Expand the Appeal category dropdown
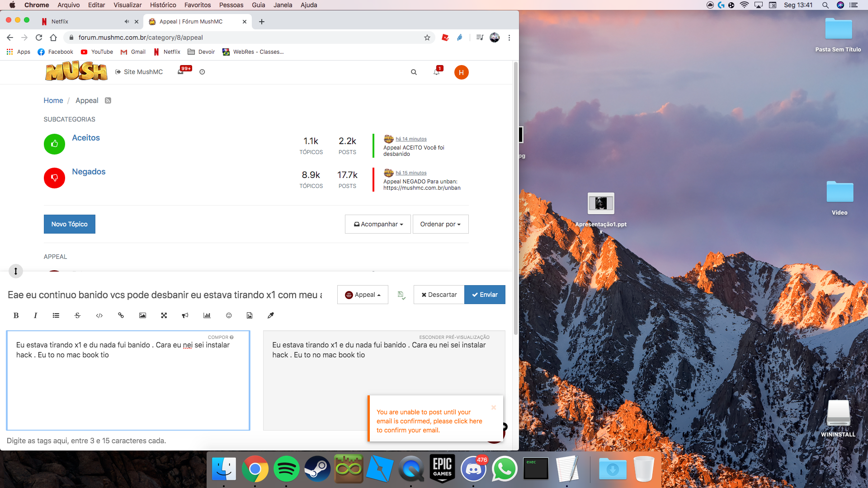Screen dimensions: 868x488 (x=363, y=294)
